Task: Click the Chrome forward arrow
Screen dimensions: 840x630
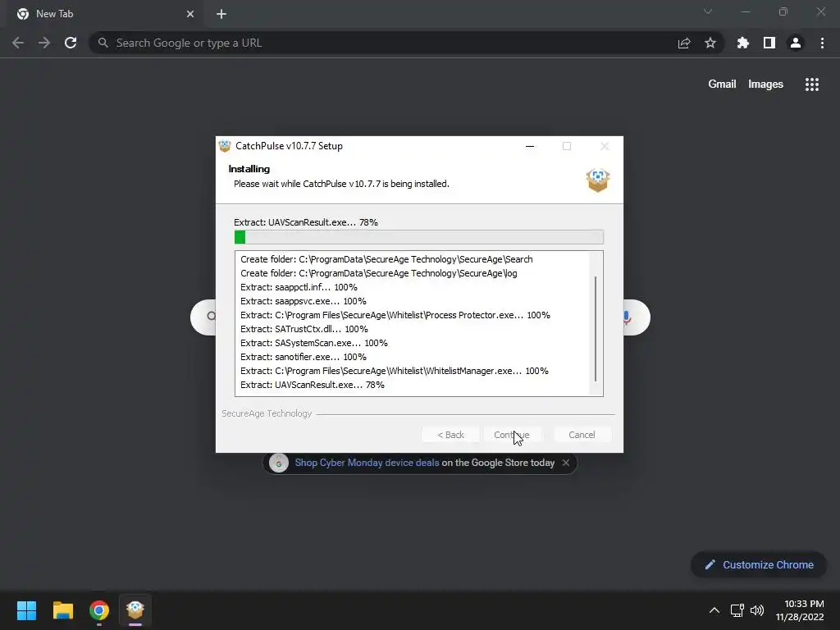Action: pyautogui.click(x=44, y=43)
